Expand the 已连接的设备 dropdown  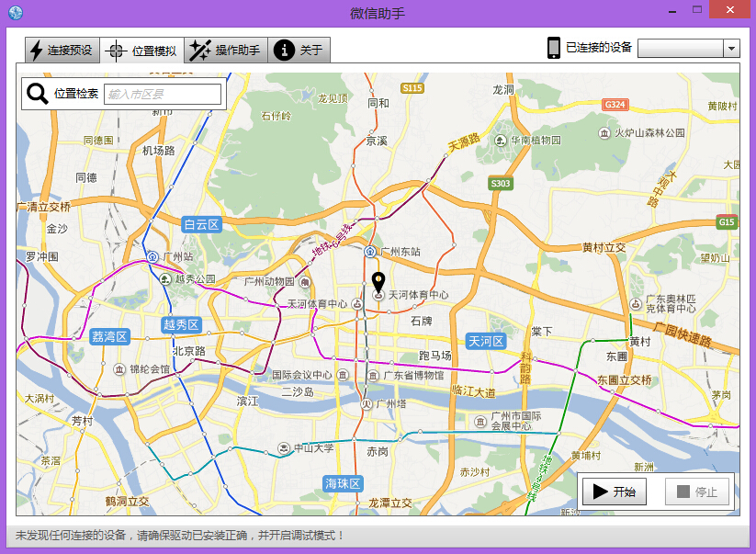tap(731, 48)
